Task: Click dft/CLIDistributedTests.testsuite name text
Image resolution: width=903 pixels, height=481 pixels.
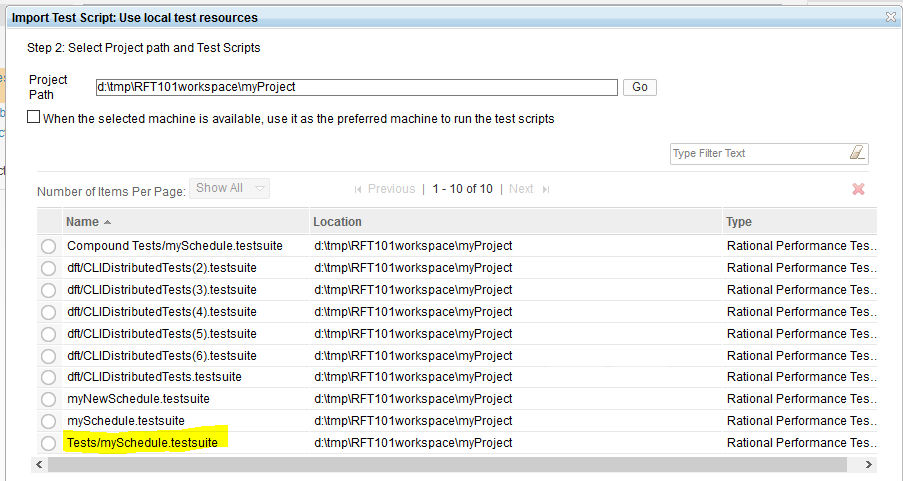Action: (154, 377)
